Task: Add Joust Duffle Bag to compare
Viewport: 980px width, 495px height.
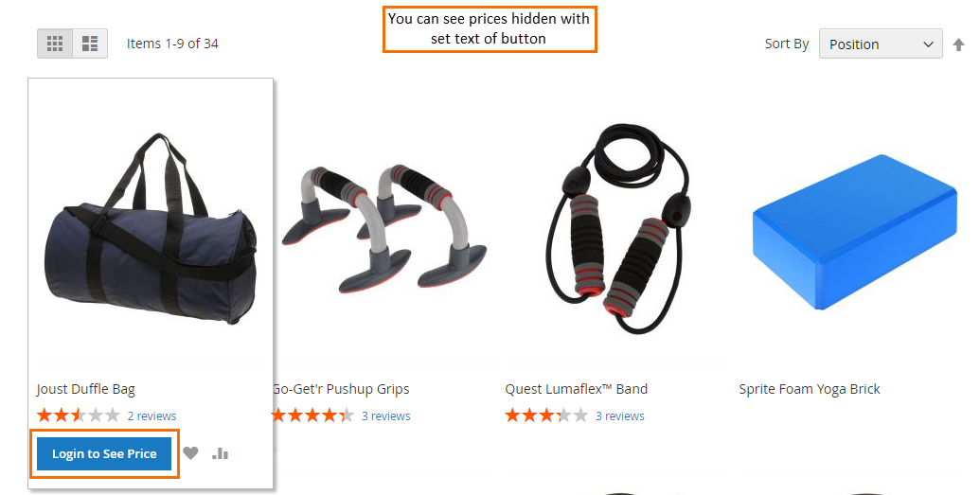Action: [x=220, y=453]
